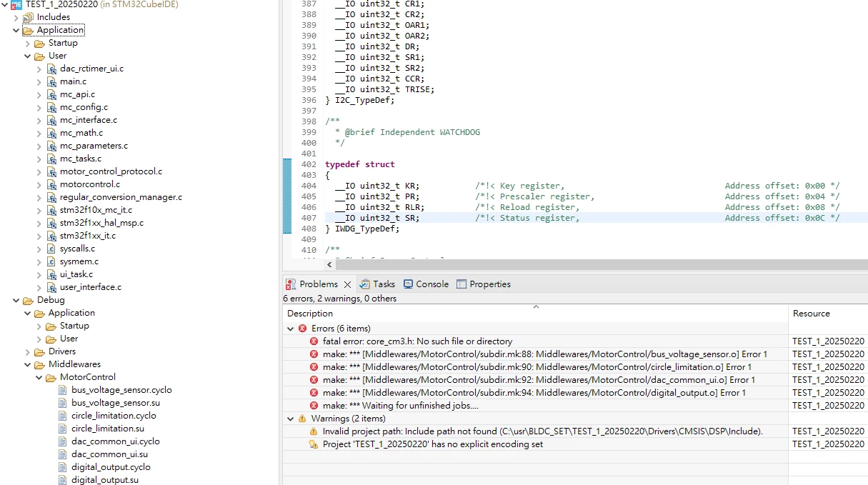Viewport: 868px width, 485px height.
Task: Click the stm32f10x_mc_it.c file icon
Action: coord(51,210)
